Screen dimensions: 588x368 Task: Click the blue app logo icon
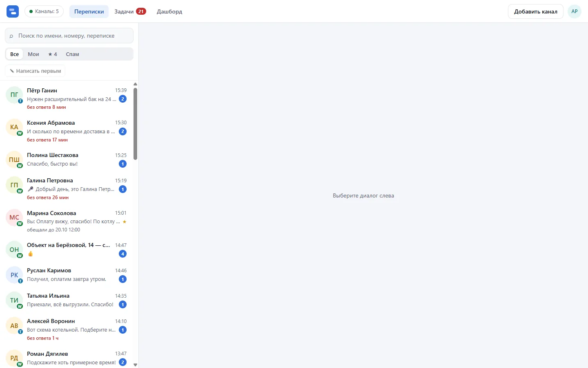(x=13, y=11)
